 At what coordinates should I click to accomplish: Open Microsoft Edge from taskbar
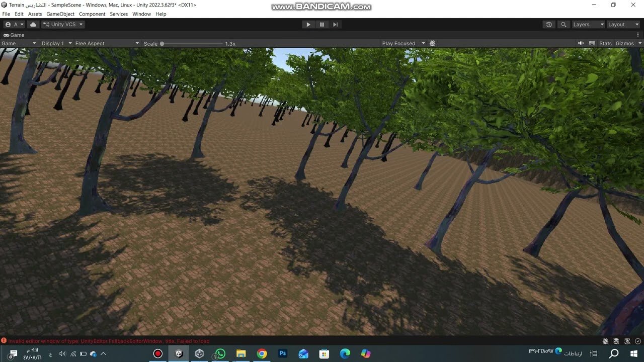(x=345, y=353)
